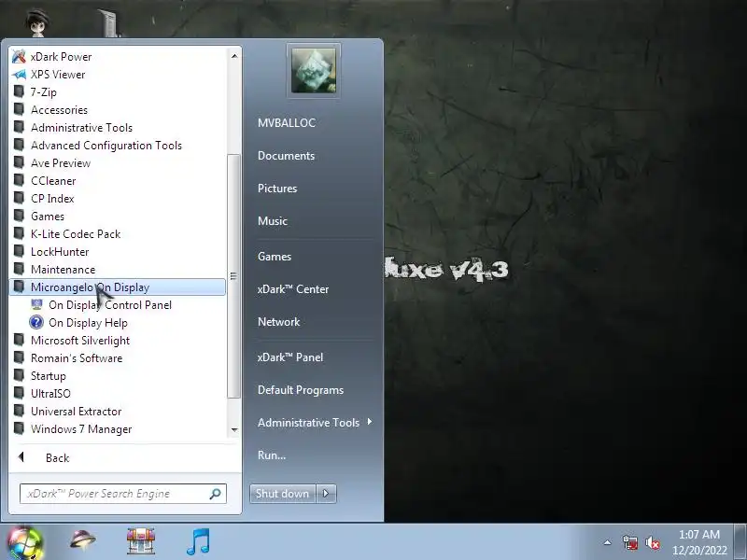The height and width of the screenshot is (560, 747).
Task: Click the programs list scrollbar thumb
Action: click(234, 276)
